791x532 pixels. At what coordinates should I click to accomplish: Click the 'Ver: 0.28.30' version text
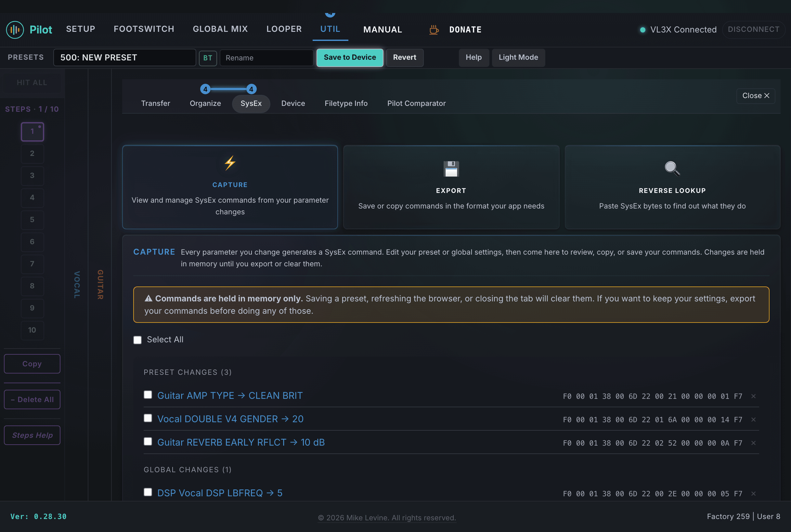click(38, 516)
